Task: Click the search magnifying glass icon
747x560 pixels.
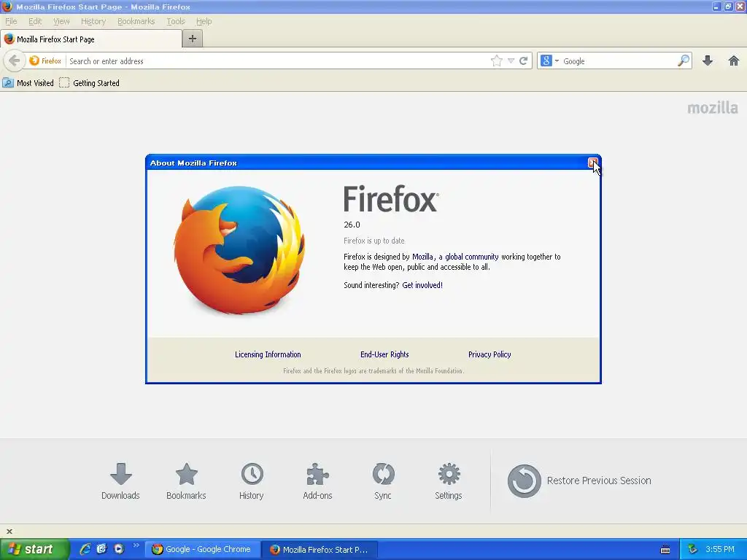Action: tap(683, 61)
